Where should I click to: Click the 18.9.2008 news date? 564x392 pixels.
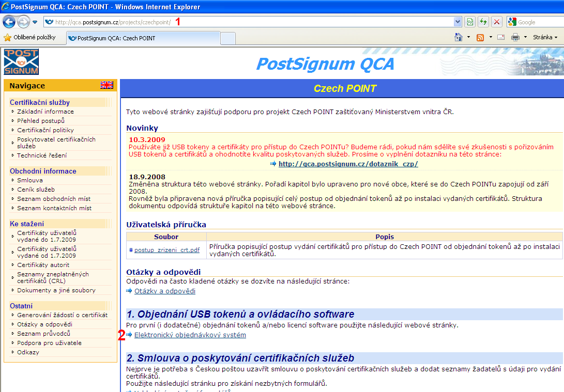[x=147, y=177]
